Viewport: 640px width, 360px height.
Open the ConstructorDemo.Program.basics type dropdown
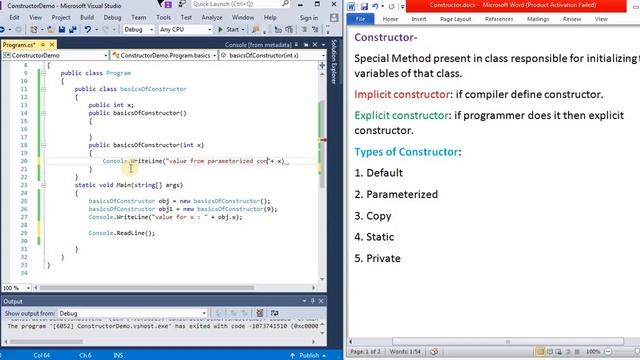pyautogui.click(x=164, y=55)
